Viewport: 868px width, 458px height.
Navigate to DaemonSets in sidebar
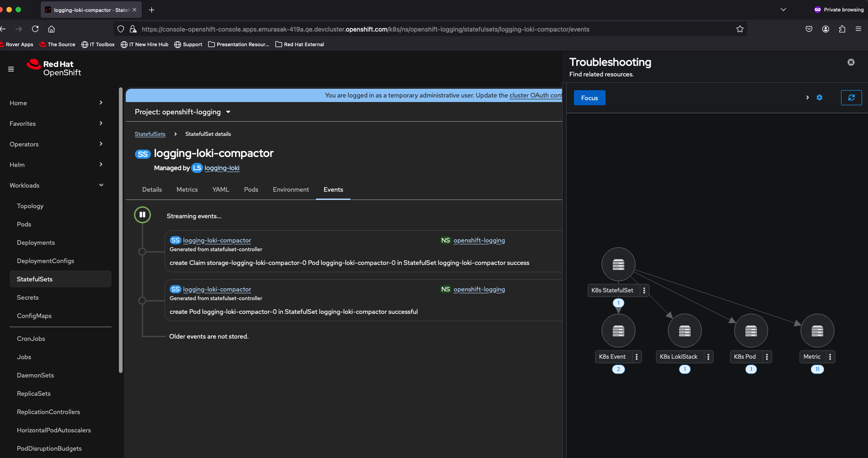(x=35, y=375)
